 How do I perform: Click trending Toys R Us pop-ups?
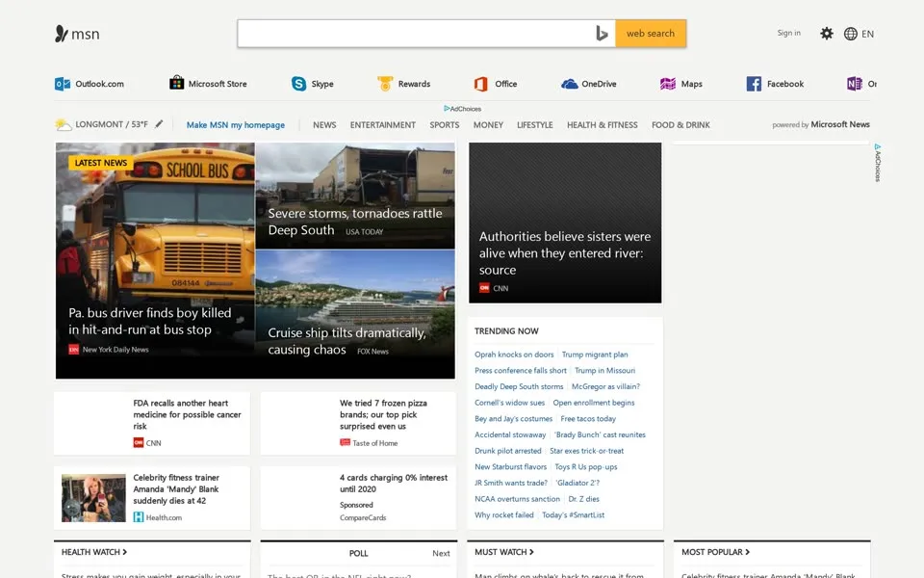pos(586,466)
